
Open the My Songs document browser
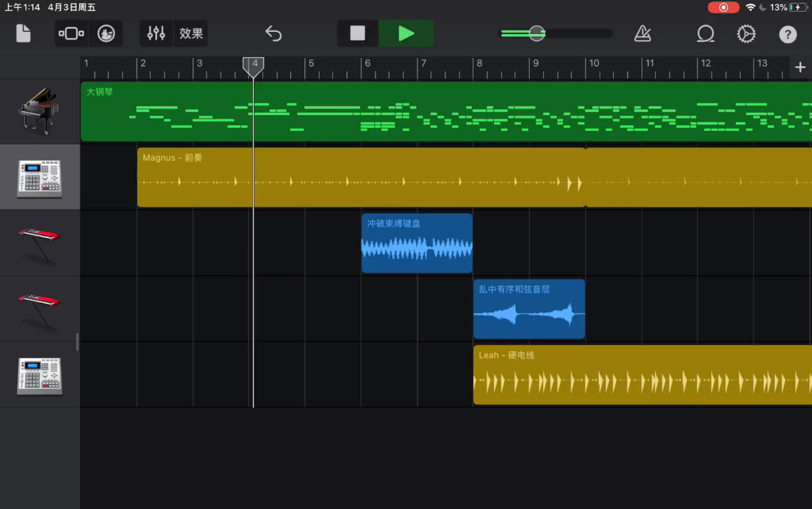(x=23, y=34)
